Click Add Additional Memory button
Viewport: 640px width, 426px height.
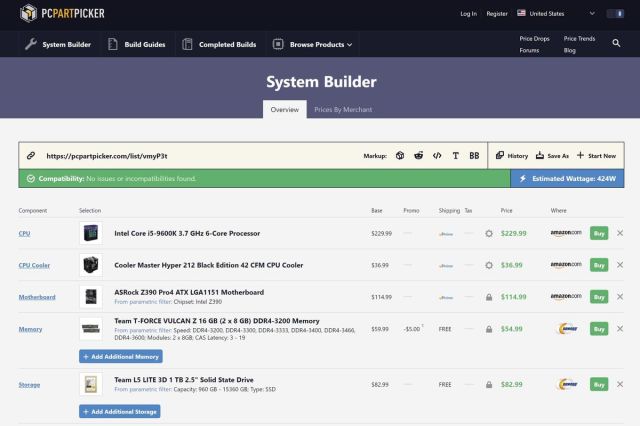tap(121, 356)
